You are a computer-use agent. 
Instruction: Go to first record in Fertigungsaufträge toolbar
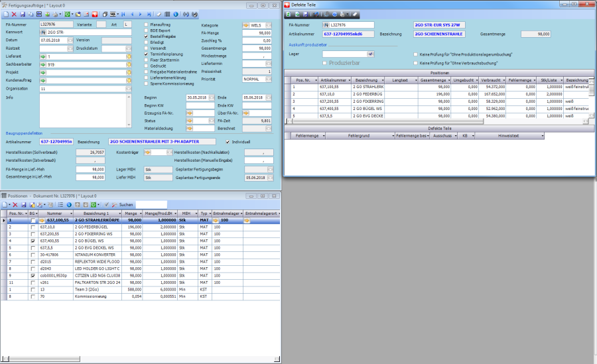click(x=123, y=13)
